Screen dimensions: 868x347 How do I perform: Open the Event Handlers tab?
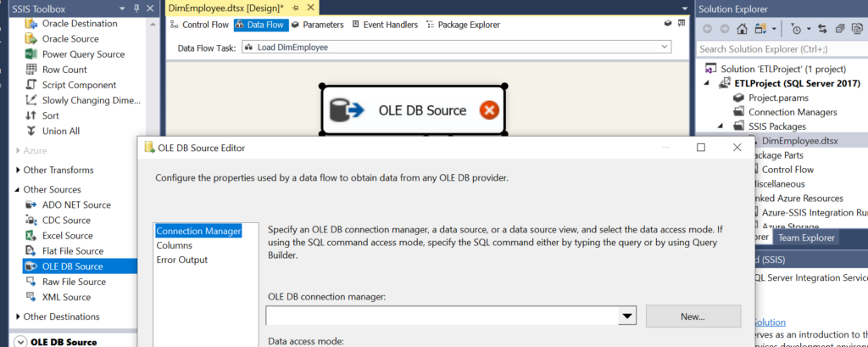pyautogui.click(x=385, y=25)
